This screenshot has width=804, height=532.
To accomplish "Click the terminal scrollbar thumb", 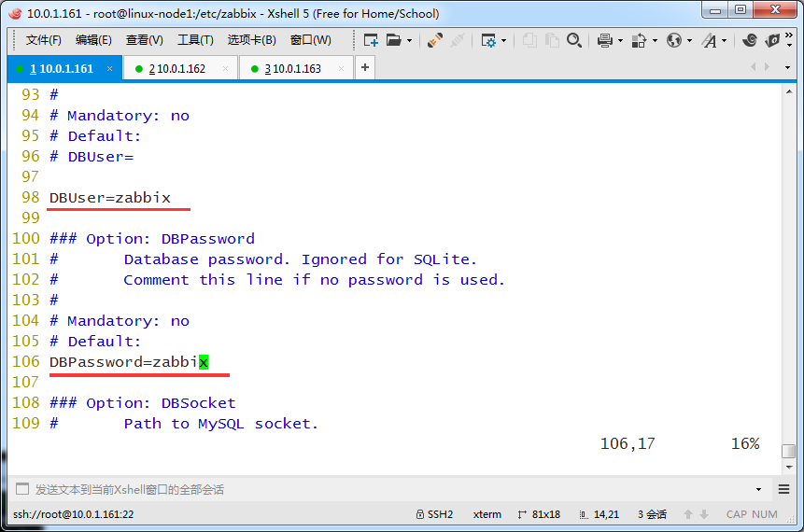I will pyautogui.click(x=788, y=451).
